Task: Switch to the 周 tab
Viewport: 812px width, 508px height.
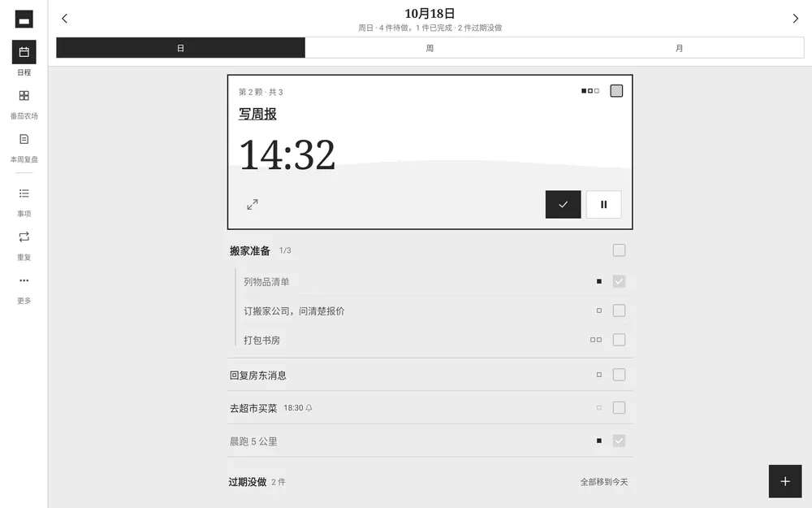Action: pyautogui.click(x=430, y=48)
